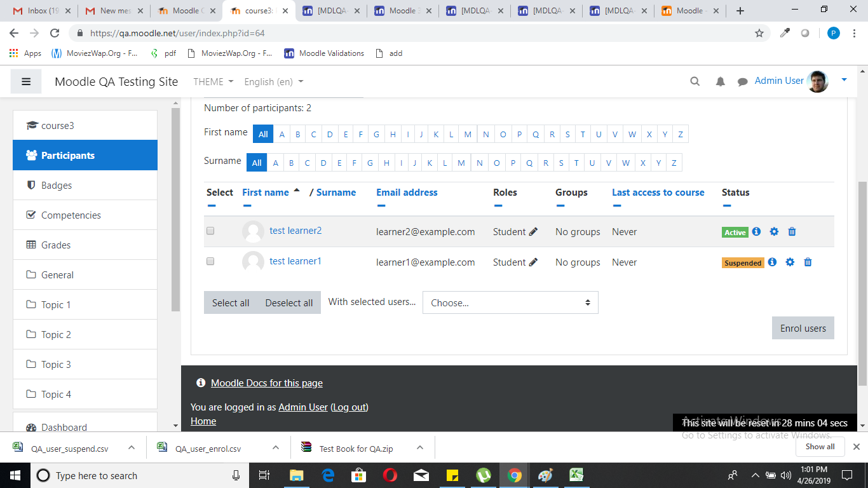Open Moodle Docs for this page link
The image size is (868, 488).
267,383
